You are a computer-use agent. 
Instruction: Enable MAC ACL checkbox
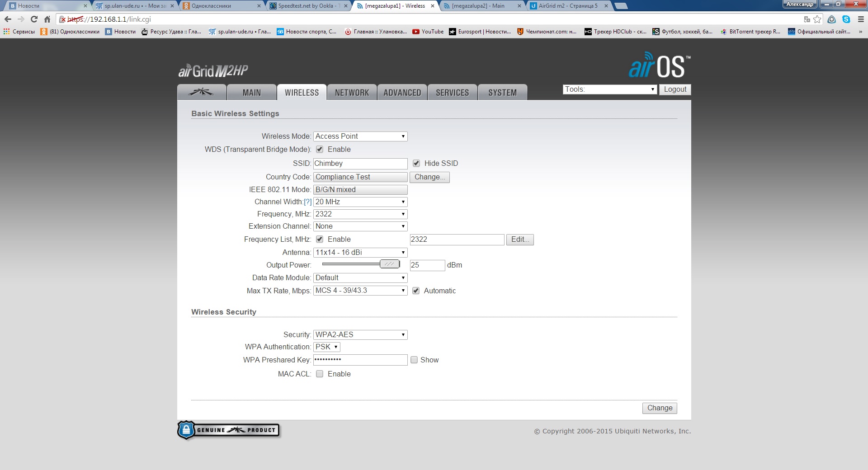pos(320,374)
